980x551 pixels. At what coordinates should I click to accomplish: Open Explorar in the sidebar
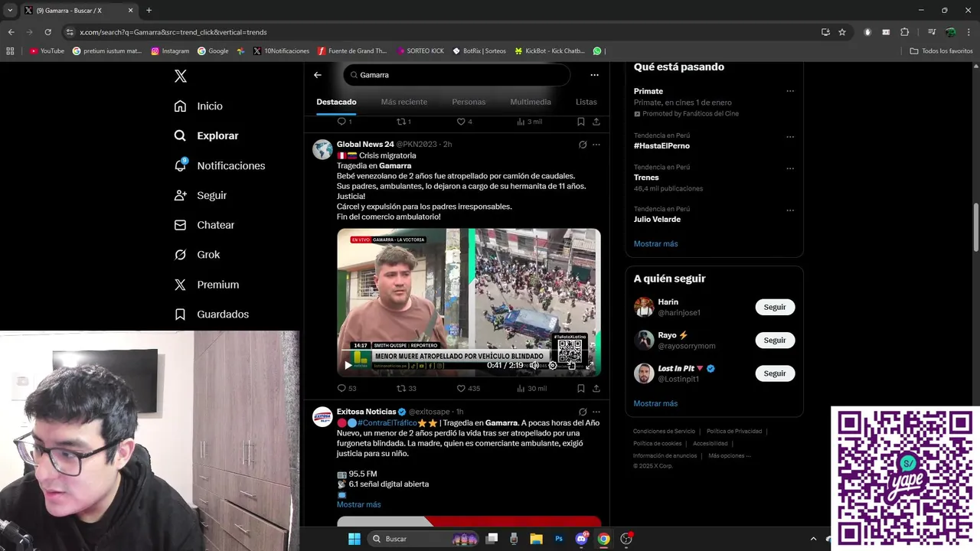click(206, 135)
